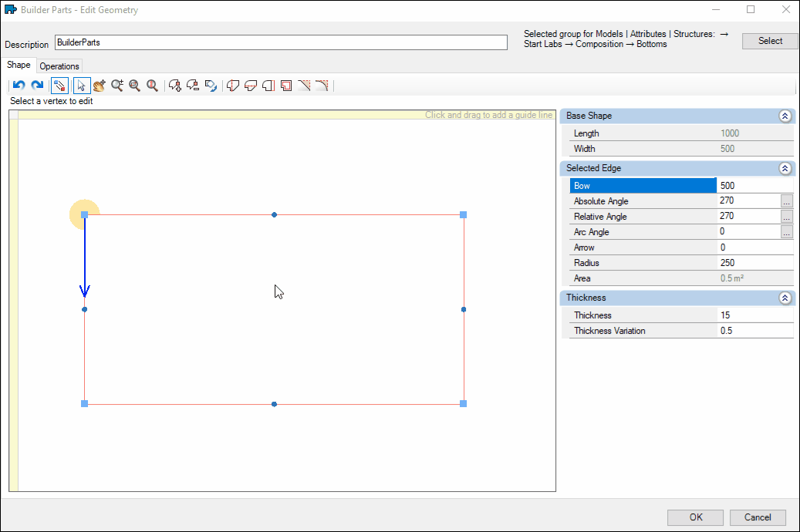800x532 pixels.
Task: Click the chamfer corner icon
Action: pos(304,85)
